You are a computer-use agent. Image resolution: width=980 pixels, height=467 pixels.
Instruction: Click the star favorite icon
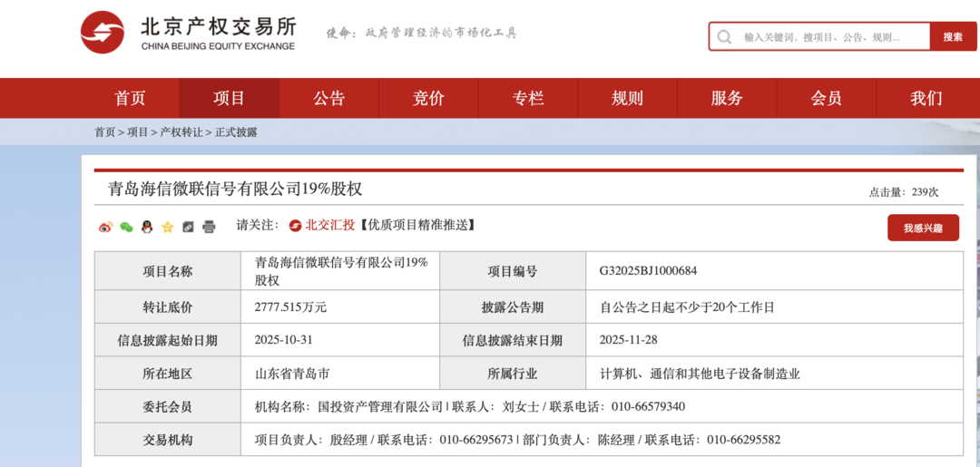167,227
